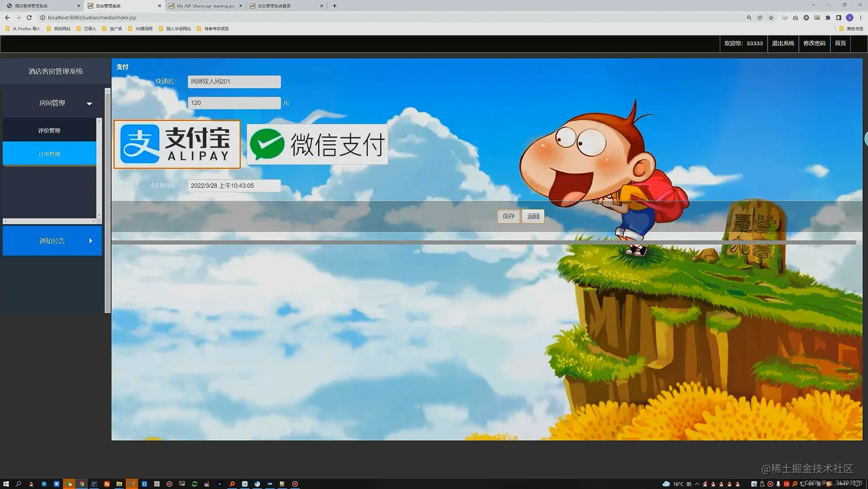Click the microphone tray icon
This screenshot has height=489, width=868.
tap(778, 484)
